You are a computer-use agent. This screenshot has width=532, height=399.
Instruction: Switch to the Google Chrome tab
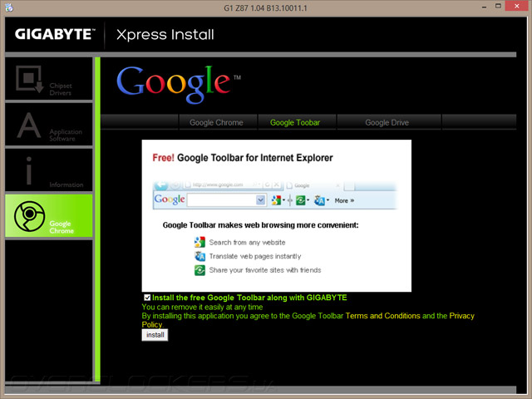click(x=216, y=122)
